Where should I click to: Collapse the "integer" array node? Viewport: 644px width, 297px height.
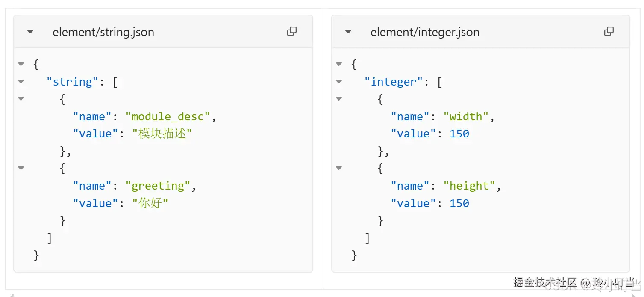pyautogui.click(x=338, y=81)
